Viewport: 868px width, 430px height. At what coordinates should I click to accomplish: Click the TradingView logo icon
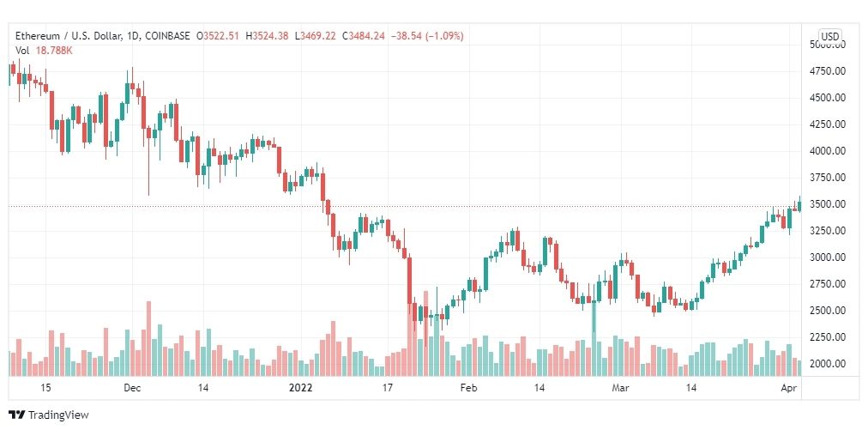(x=16, y=415)
